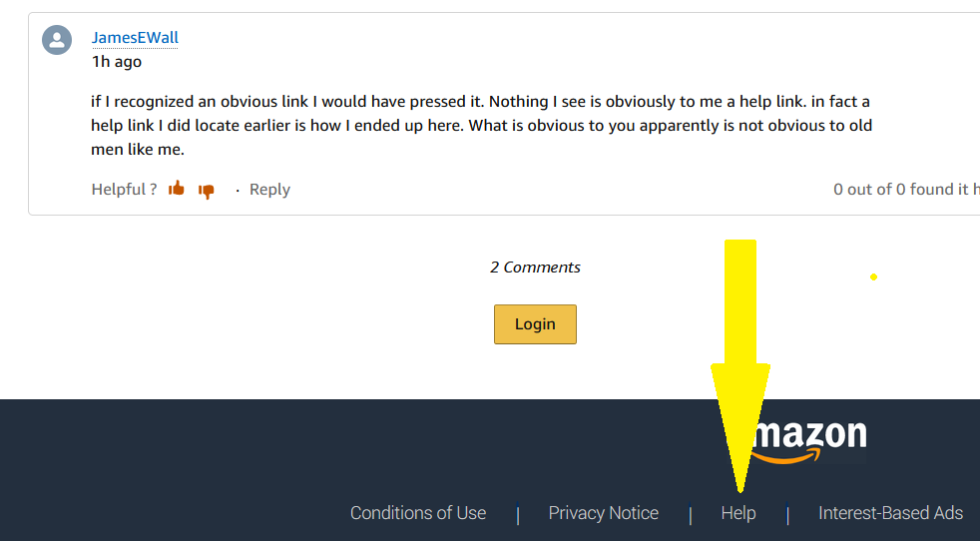Click the Helpful ? label
The height and width of the screenshot is (541, 980).
click(124, 190)
